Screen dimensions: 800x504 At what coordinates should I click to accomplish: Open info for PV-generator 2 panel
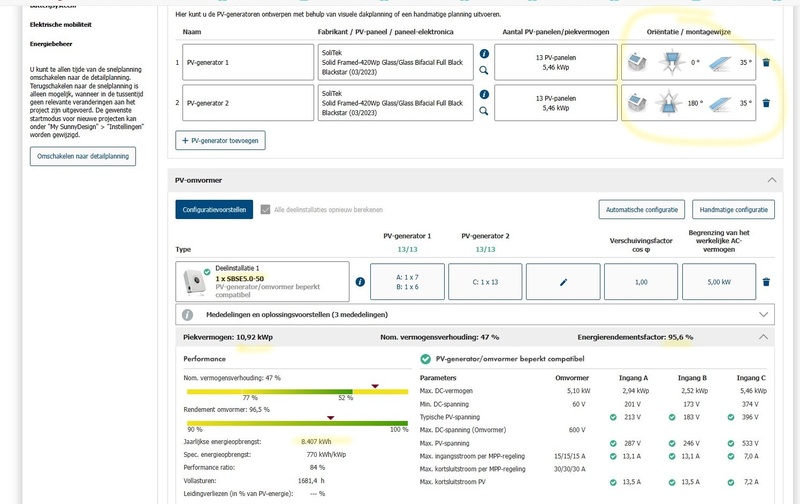(484, 94)
